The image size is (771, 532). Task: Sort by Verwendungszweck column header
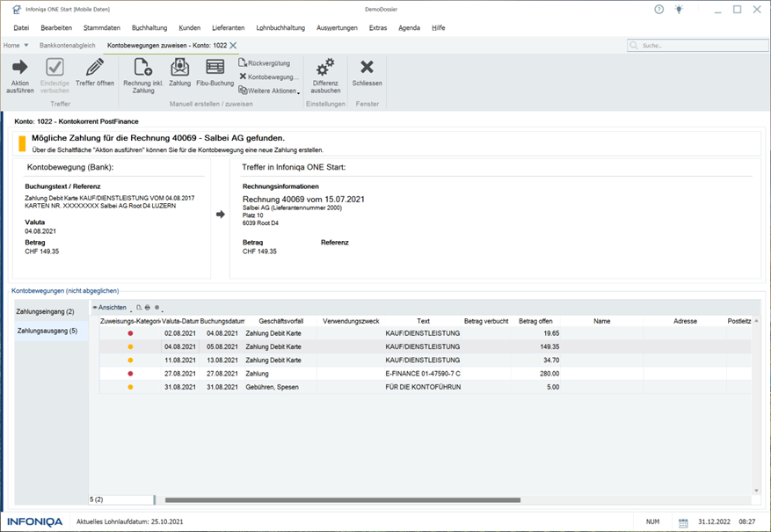351,321
